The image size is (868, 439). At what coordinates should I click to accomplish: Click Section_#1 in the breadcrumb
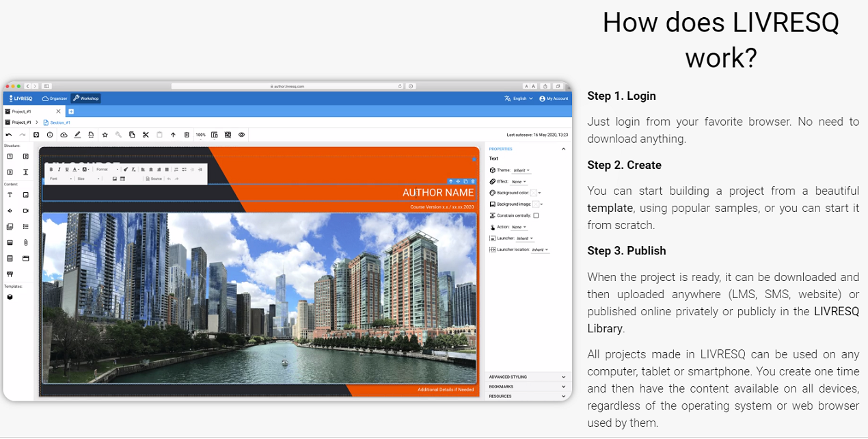(x=57, y=122)
